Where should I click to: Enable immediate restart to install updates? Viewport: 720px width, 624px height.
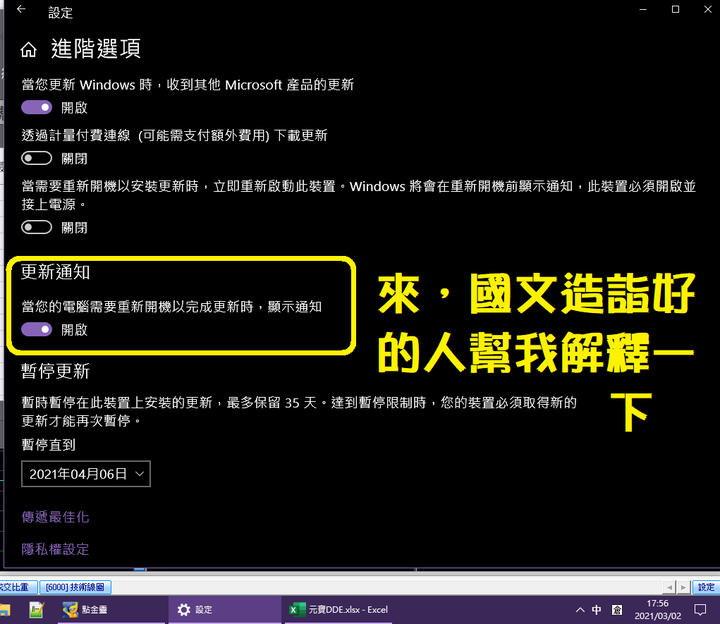pos(37,227)
